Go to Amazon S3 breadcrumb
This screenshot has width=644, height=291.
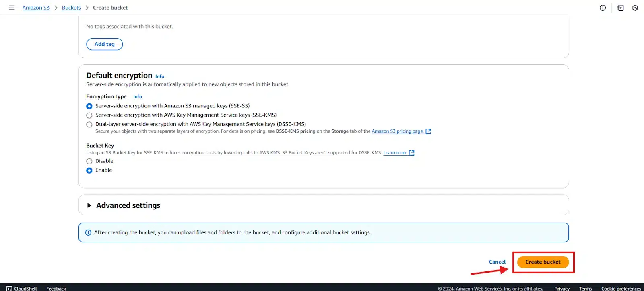point(36,8)
